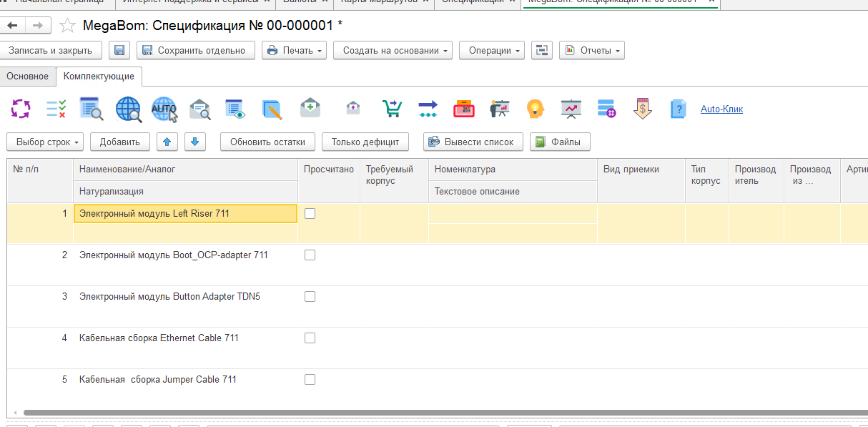Switch to the 'Основное' tab

(x=28, y=77)
